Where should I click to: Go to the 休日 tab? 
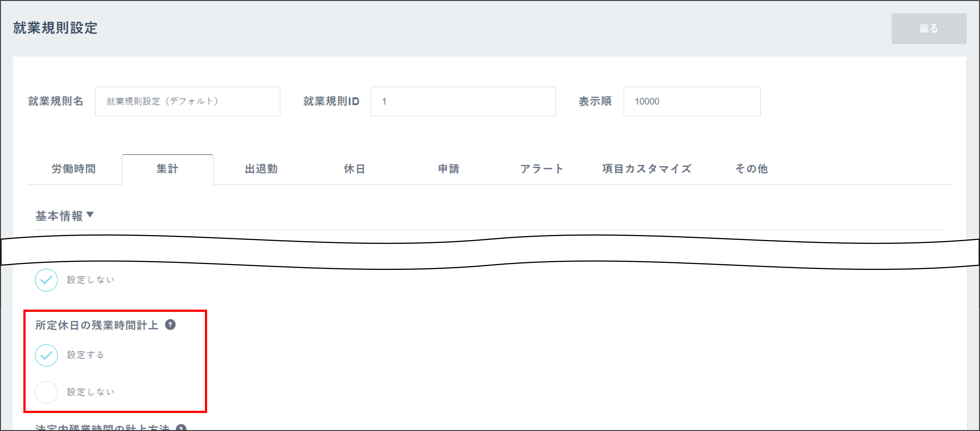355,169
